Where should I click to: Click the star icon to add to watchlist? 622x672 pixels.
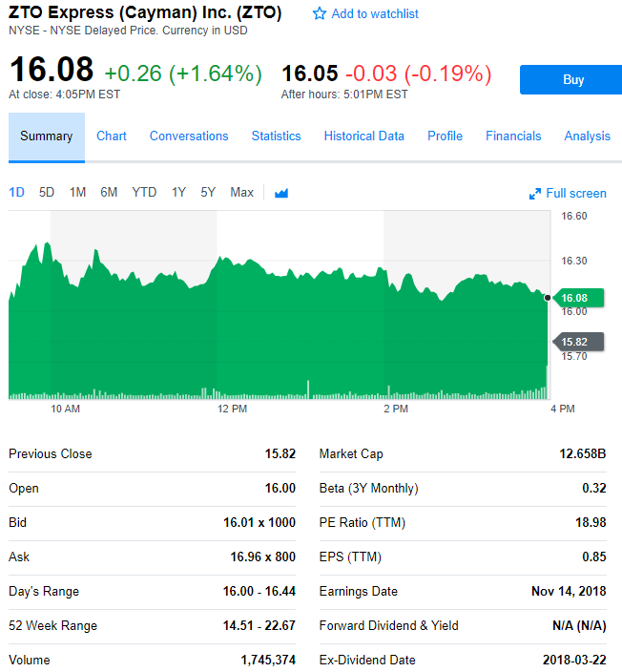[x=320, y=13]
